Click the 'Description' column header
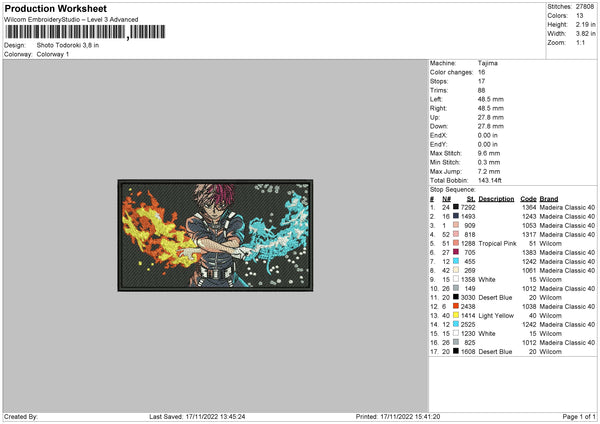600x424 pixels. click(x=496, y=199)
